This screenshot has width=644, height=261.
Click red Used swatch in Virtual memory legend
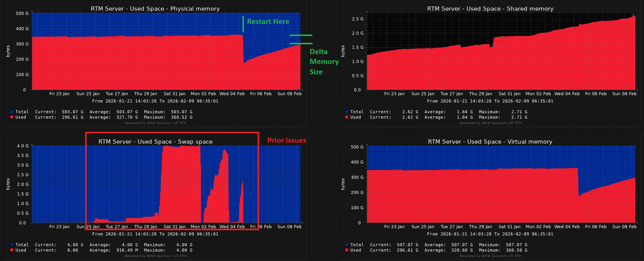coord(347,250)
